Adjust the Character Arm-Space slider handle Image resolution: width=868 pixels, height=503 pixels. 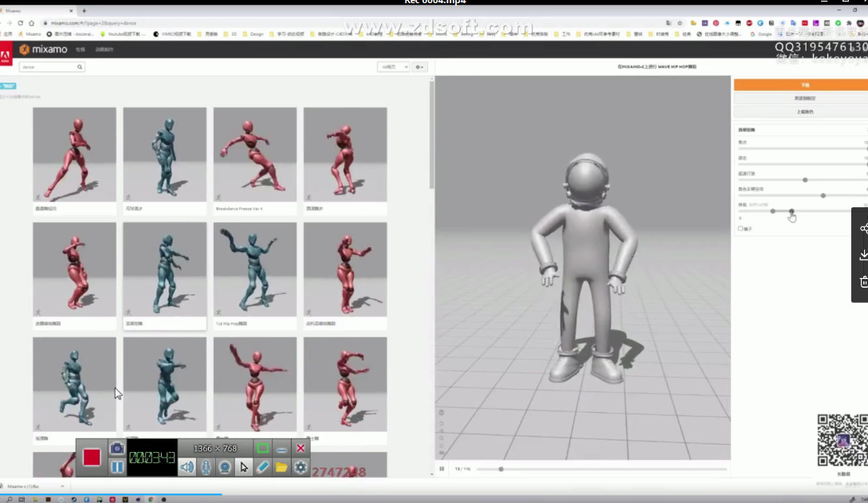823,195
